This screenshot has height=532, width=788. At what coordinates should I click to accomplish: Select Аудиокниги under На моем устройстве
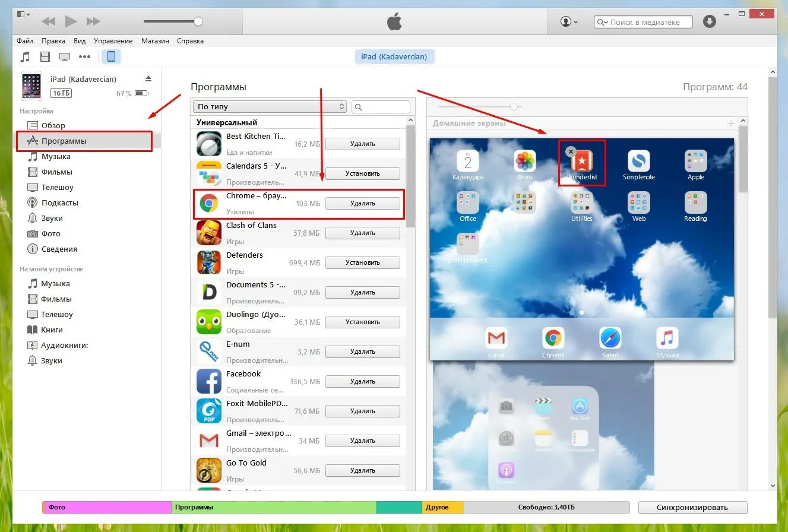(64, 345)
